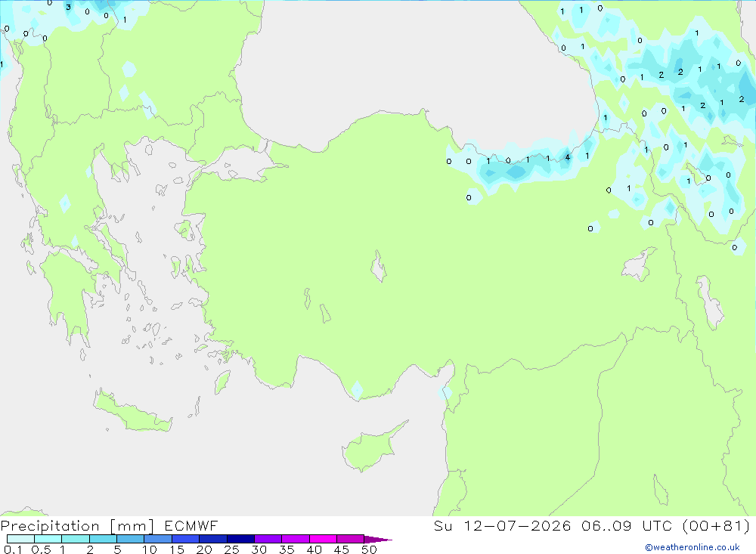Click the 0.5–1 mm light cyan legend swatch
The height and width of the screenshot is (554, 756).
(x=48, y=539)
